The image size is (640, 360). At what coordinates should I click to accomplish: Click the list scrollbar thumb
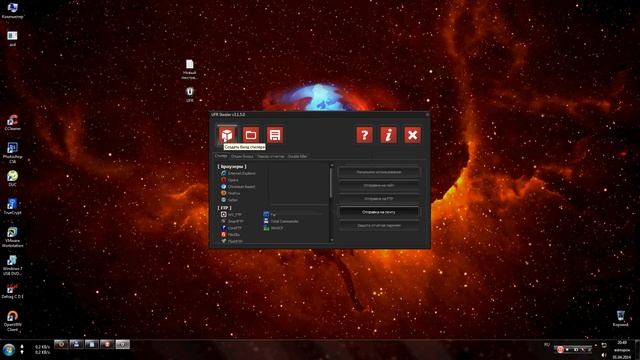tap(331, 182)
